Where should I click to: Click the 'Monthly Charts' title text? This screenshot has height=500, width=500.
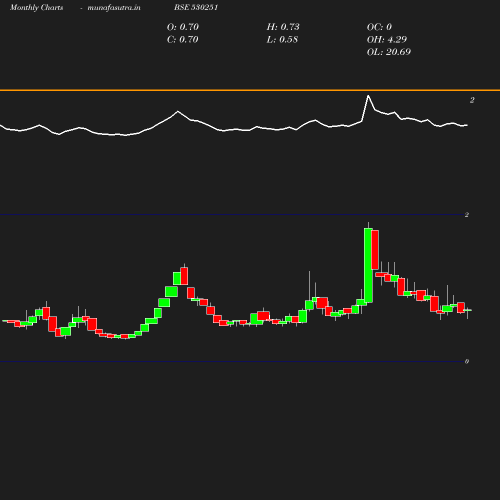36,7
